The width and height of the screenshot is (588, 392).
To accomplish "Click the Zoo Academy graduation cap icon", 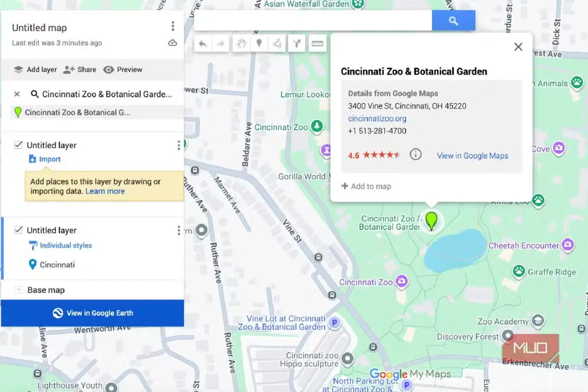I will (x=538, y=321).
